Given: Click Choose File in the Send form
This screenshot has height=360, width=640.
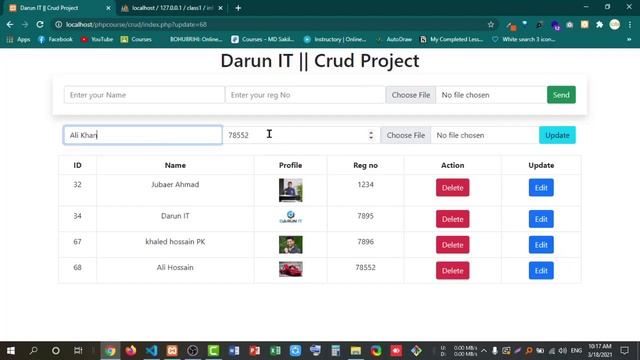Looking at the screenshot, I should coord(411,95).
